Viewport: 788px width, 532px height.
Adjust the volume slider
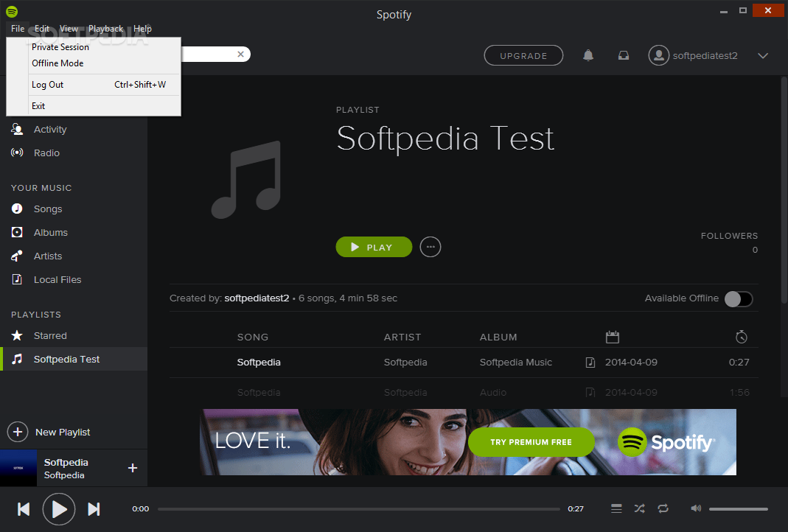coord(739,509)
